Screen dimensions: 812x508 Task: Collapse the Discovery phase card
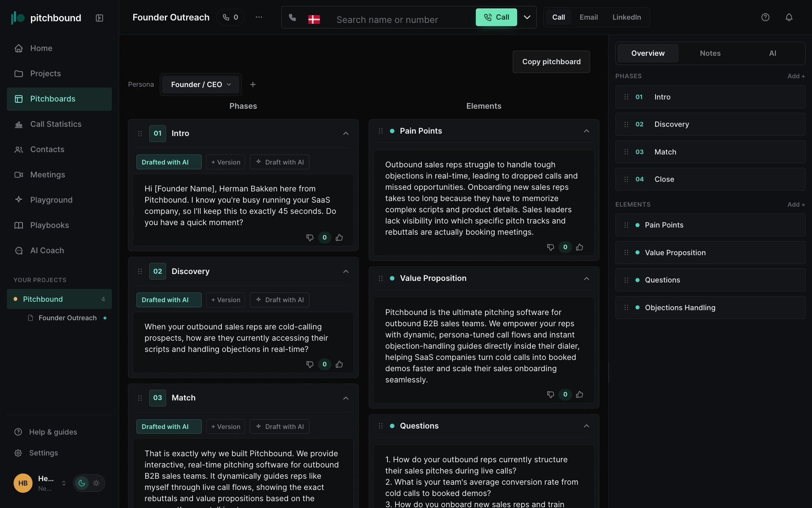[x=346, y=272]
